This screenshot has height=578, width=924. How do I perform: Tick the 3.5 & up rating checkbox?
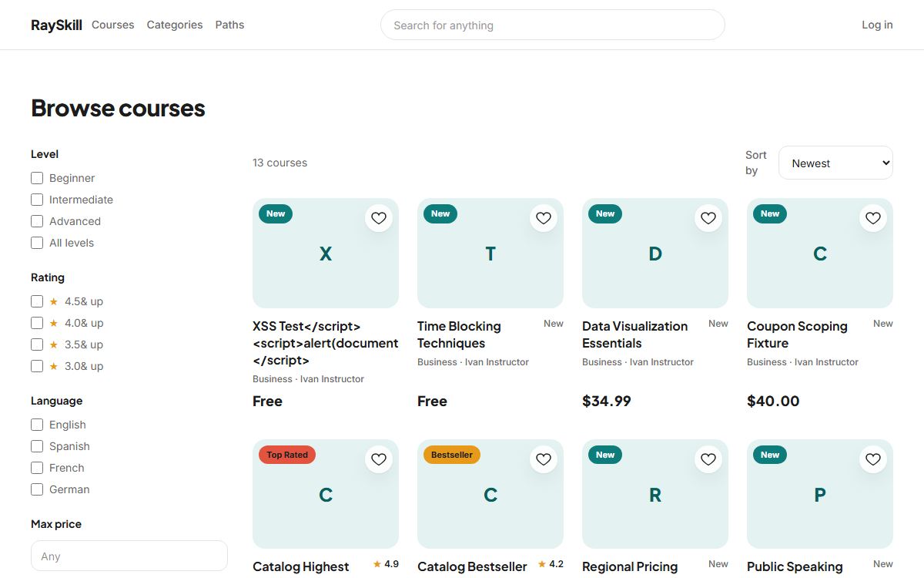click(x=37, y=344)
